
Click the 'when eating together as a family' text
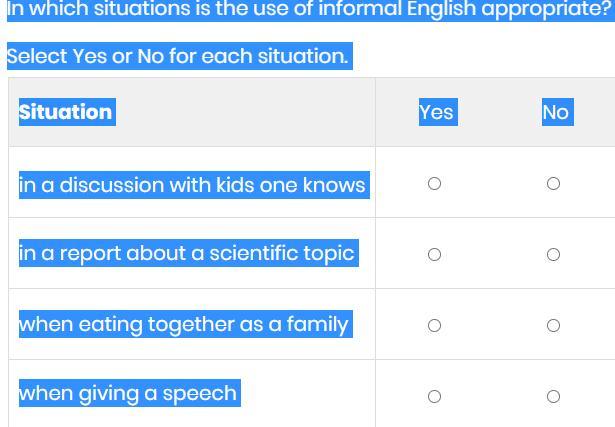coord(184,324)
